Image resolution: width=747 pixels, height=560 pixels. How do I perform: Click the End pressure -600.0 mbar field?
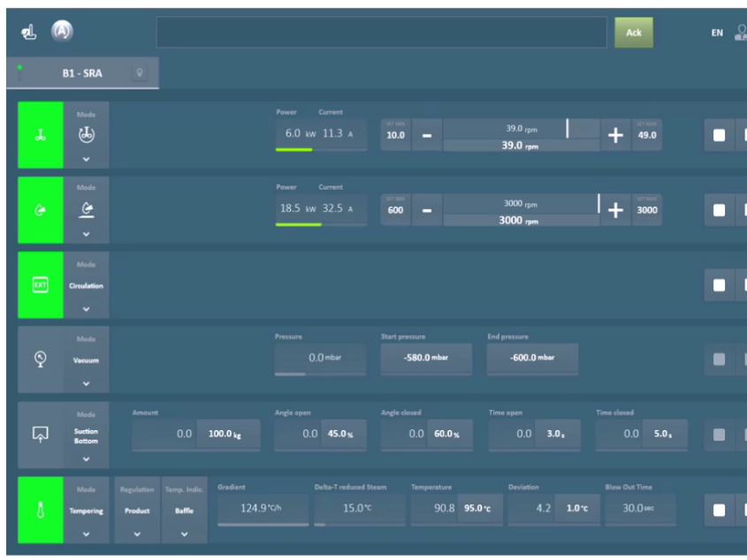pyautogui.click(x=532, y=358)
